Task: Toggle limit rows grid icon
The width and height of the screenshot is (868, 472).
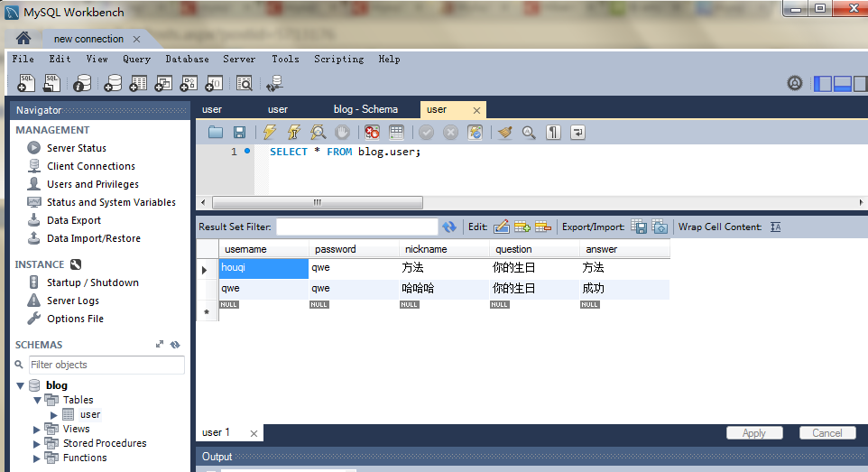Action: [x=396, y=132]
